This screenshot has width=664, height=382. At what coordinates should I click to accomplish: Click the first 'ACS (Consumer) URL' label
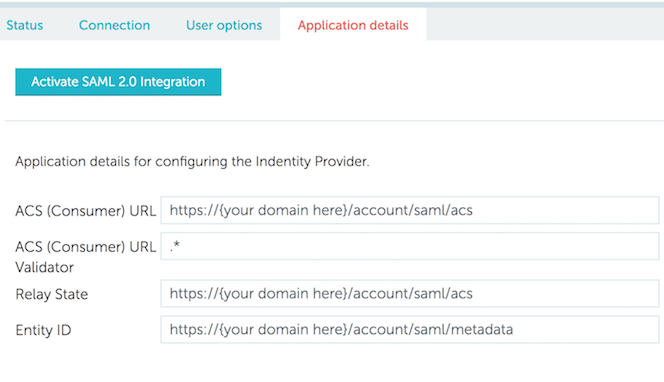[86, 211]
